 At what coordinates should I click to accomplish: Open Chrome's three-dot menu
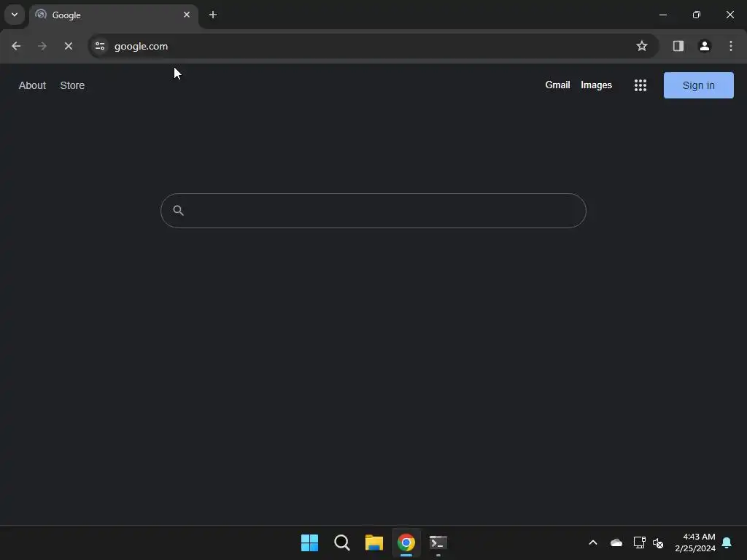click(x=731, y=46)
